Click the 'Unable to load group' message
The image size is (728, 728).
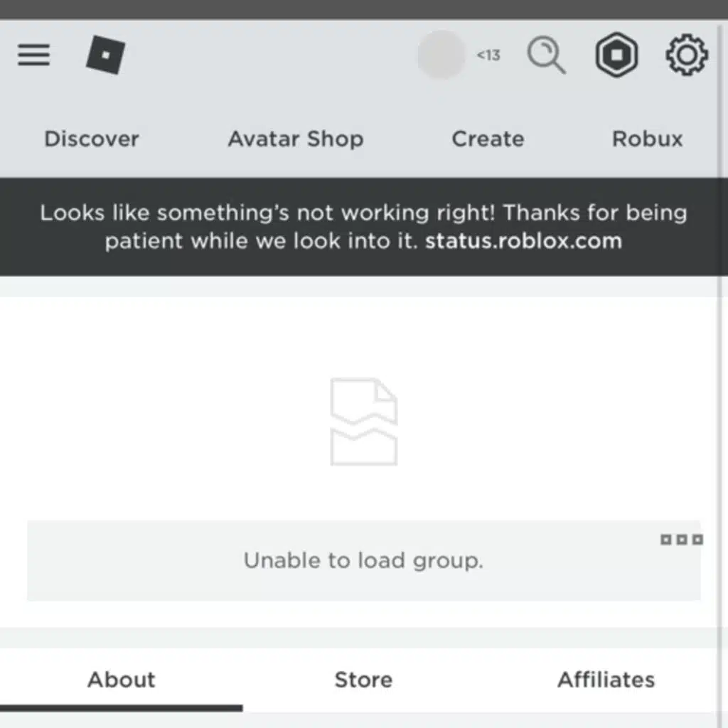tap(363, 561)
